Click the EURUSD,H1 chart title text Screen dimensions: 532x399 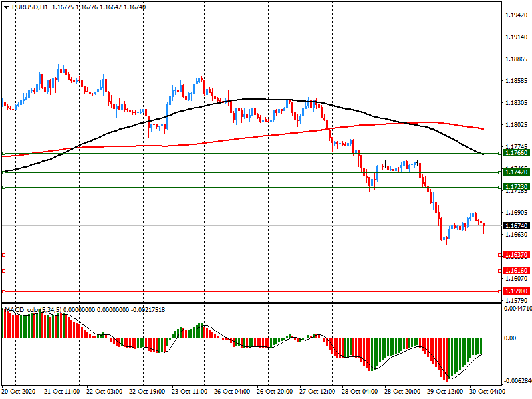30,7
